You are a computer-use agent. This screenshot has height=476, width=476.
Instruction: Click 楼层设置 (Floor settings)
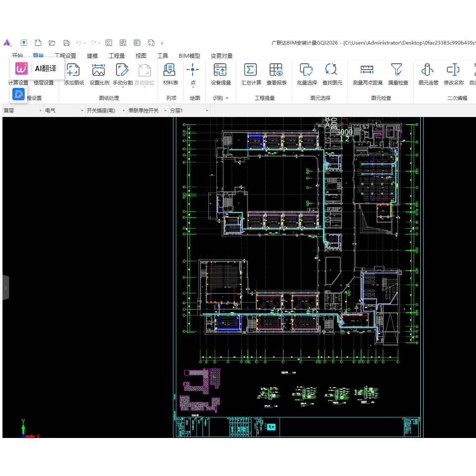pyautogui.click(x=44, y=82)
